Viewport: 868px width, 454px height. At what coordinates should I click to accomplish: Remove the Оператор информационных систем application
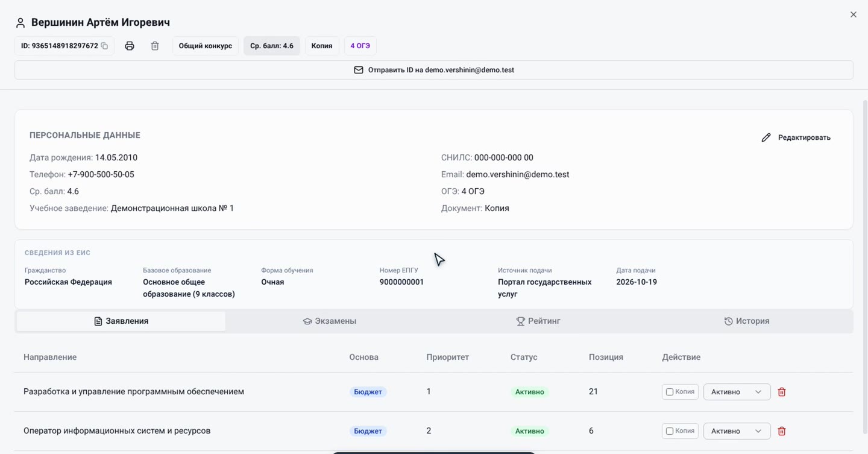tap(782, 431)
